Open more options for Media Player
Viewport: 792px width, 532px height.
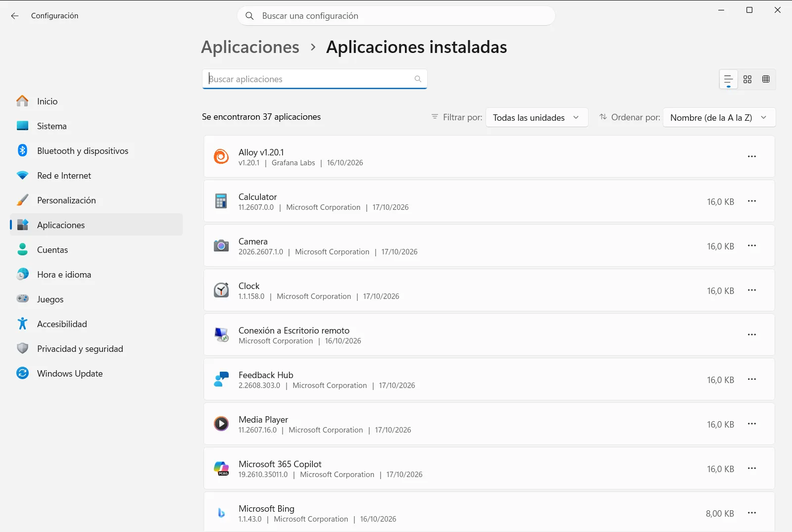[752, 424]
